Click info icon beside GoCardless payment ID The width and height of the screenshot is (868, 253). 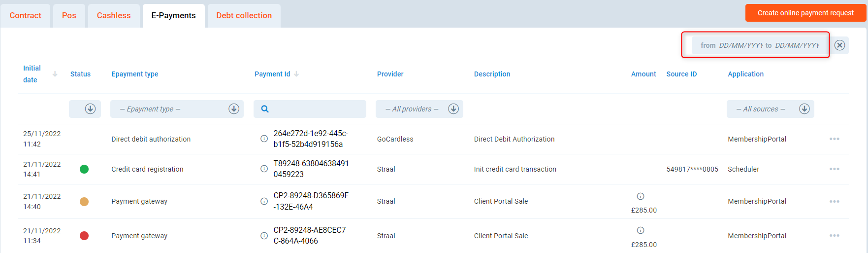point(264,139)
